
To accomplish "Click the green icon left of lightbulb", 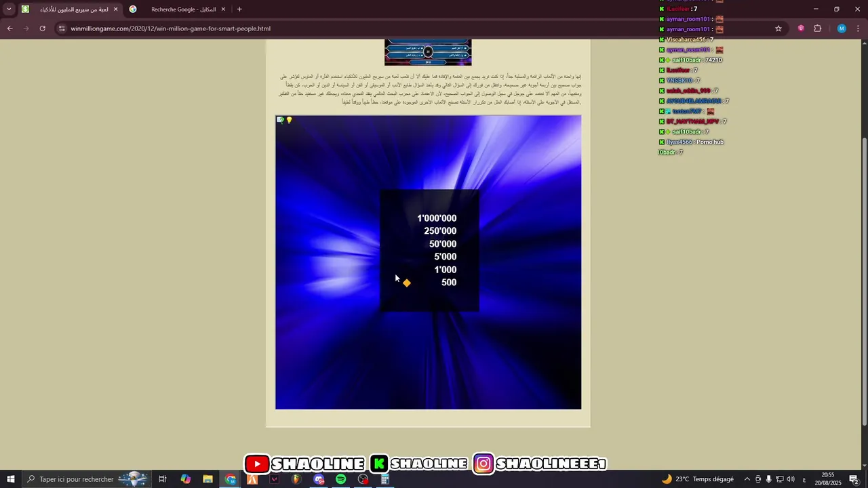I will click(280, 120).
